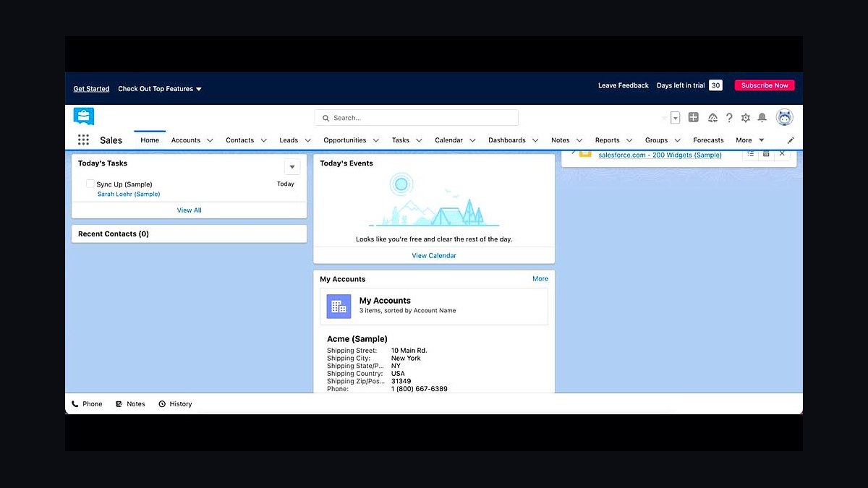Image resolution: width=868 pixels, height=488 pixels.
Task: Open the Dashboards tab
Action: pyautogui.click(x=507, y=140)
